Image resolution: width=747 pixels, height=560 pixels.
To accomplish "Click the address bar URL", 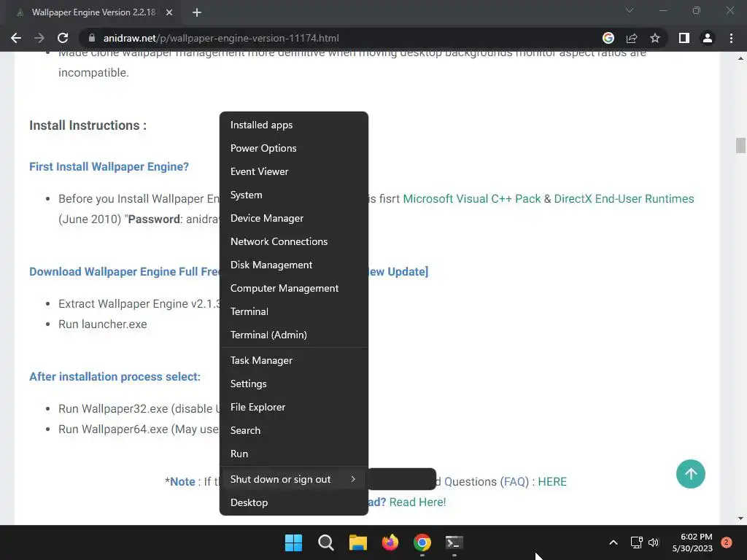I will [221, 38].
